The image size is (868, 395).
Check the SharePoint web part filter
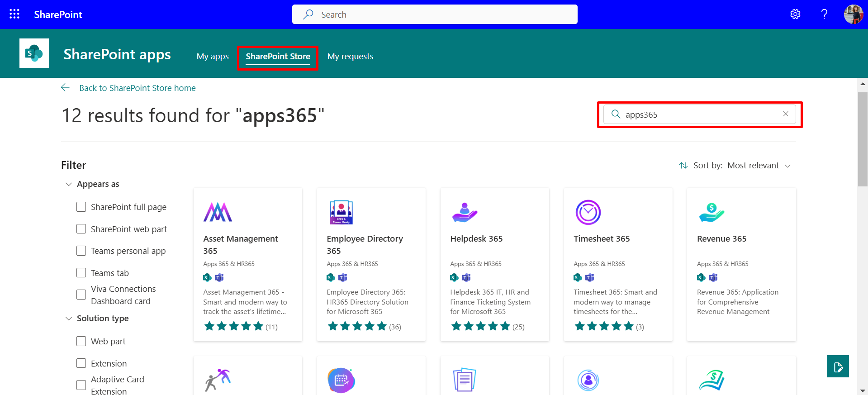coord(81,229)
